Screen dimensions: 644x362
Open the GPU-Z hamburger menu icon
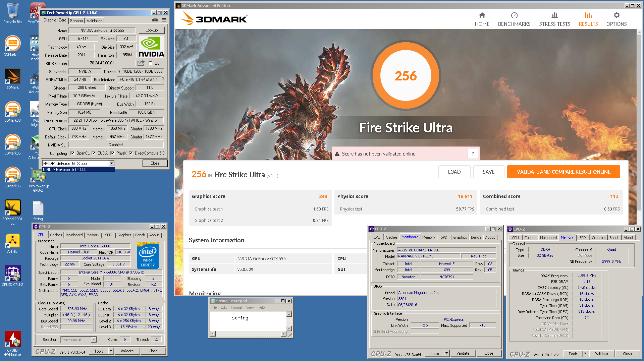(164, 20)
